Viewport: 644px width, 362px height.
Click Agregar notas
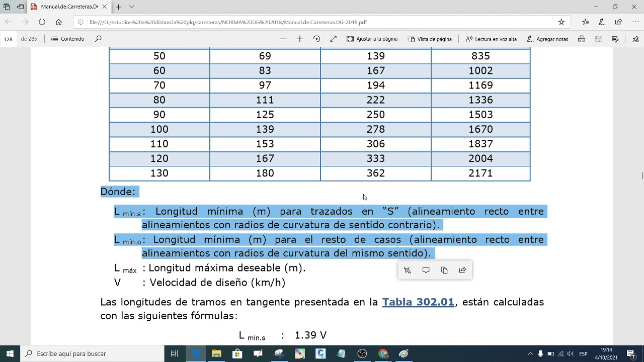point(547,39)
